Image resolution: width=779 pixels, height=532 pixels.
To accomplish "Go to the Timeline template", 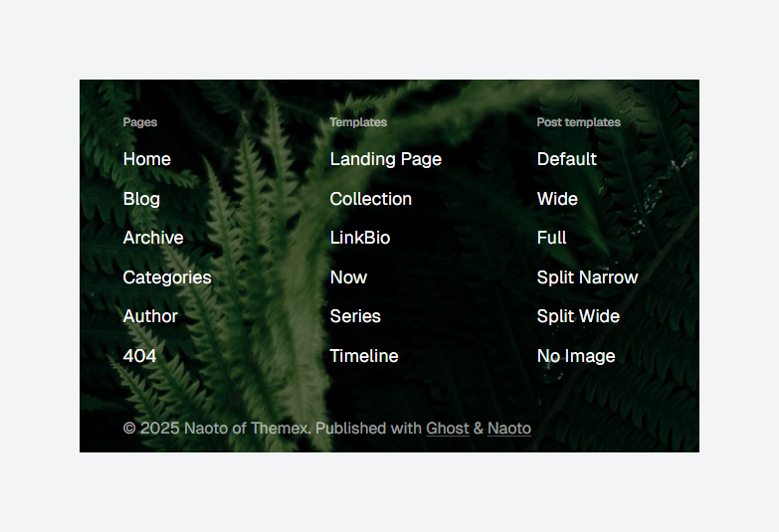I will pyautogui.click(x=364, y=356).
